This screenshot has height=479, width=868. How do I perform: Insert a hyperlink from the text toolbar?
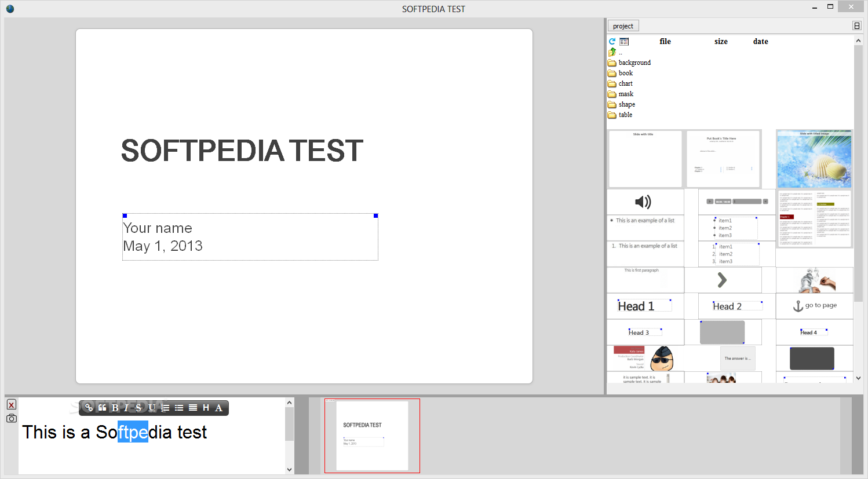(x=89, y=408)
